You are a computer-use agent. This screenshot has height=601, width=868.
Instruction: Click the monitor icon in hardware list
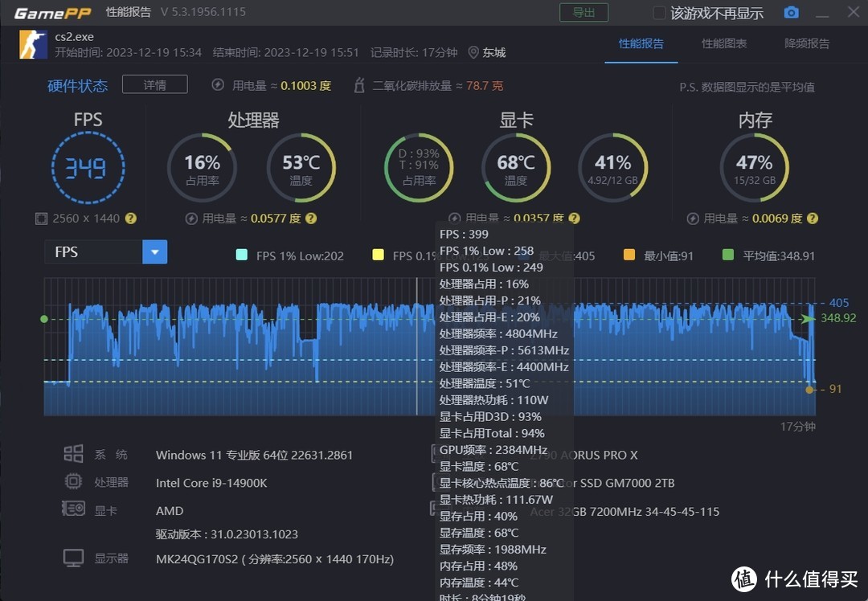pyautogui.click(x=73, y=558)
